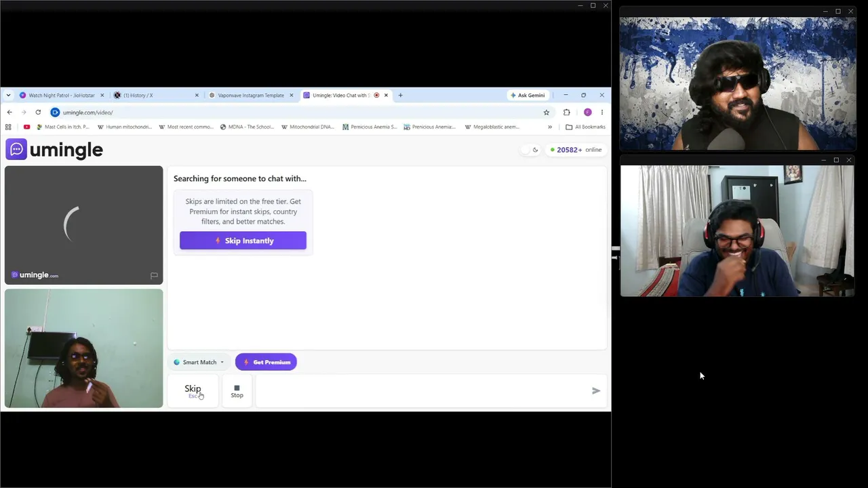Open the YouTube bookmark icon

click(x=26, y=127)
